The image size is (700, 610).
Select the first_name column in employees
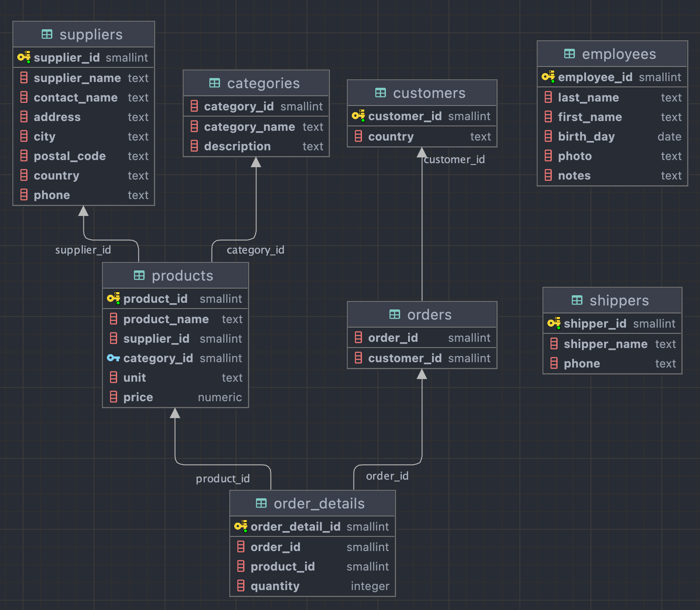pos(613,117)
